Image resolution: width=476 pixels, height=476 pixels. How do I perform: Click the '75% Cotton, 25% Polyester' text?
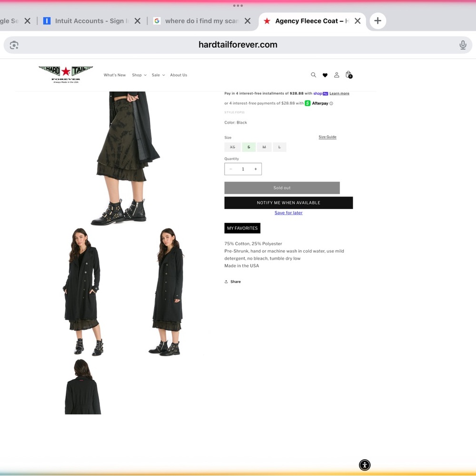pos(253,244)
